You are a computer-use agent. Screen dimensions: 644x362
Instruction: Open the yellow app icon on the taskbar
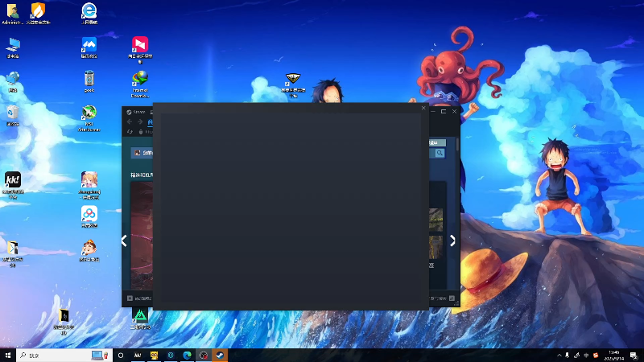coord(154,356)
